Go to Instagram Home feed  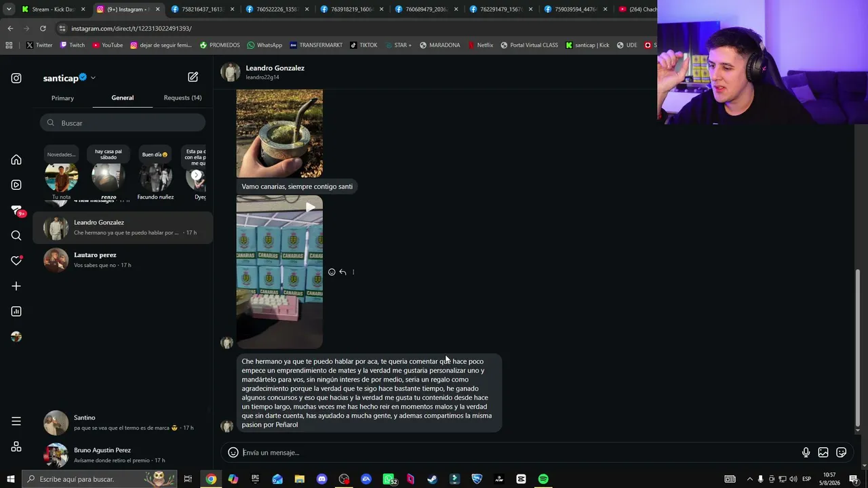pyautogui.click(x=16, y=160)
